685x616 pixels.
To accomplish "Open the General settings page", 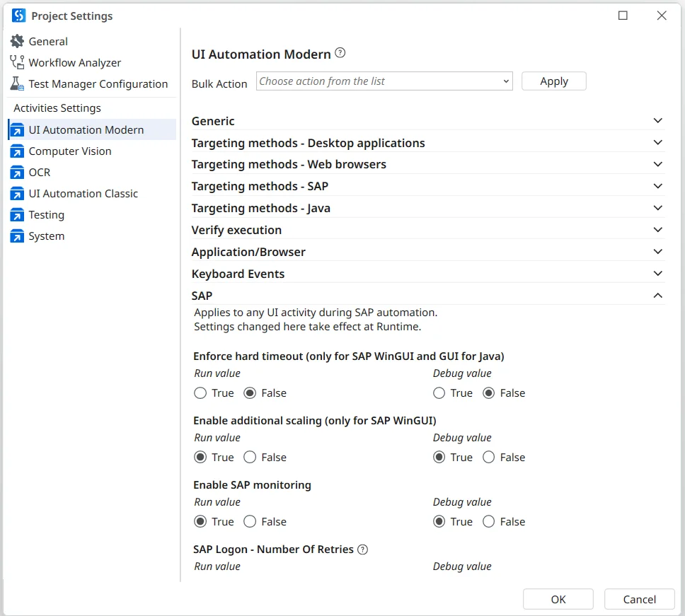I will click(48, 42).
